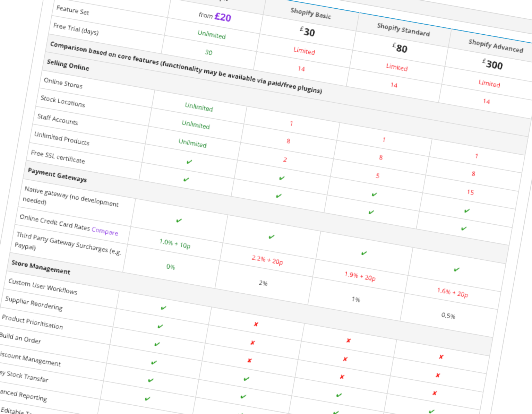Click the Unlimited Products checkmark under Shopify Basic

(x=282, y=178)
